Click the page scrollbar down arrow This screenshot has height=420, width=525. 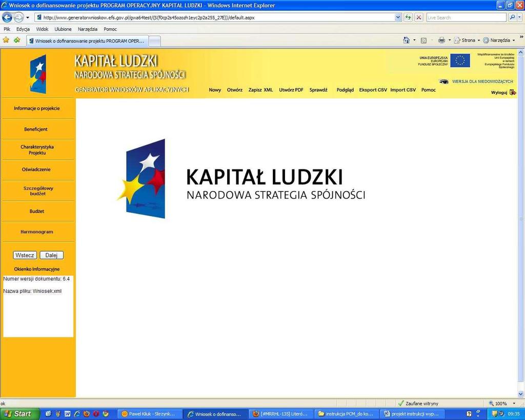(x=521, y=394)
